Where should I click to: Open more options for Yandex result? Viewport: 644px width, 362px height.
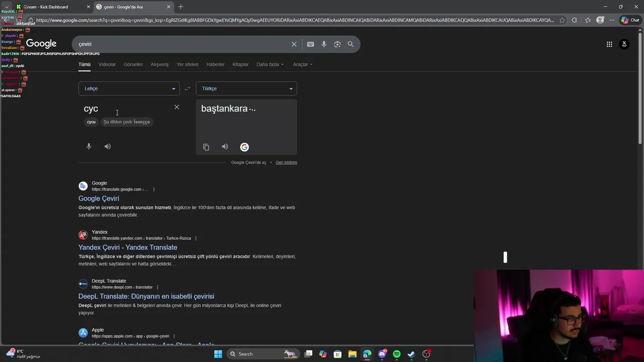tap(196, 238)
